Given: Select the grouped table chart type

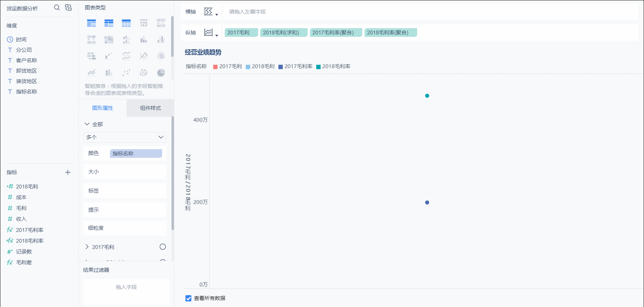Looking at the screenshot, I should (x=92, y=23).
